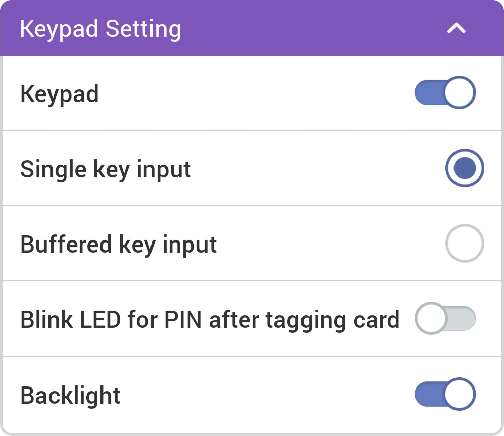Image resolution: width=504 pixels, height=436 pixels.
Task: Turn off the Keypad toggle switch
Action: [445, 93]
